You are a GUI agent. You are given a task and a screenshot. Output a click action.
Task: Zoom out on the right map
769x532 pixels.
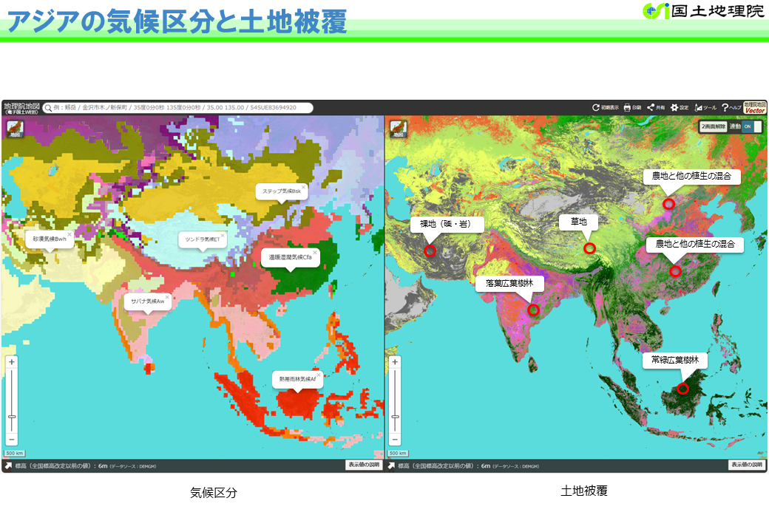pyautogui.click(x=395, y=440)
